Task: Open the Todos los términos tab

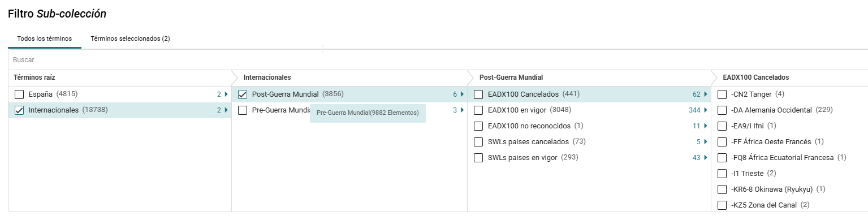Action: tap(45, 38)
